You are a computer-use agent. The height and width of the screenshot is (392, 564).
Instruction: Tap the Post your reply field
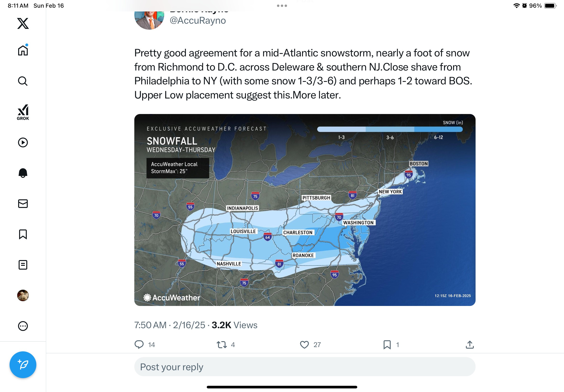tap(304, 367)
